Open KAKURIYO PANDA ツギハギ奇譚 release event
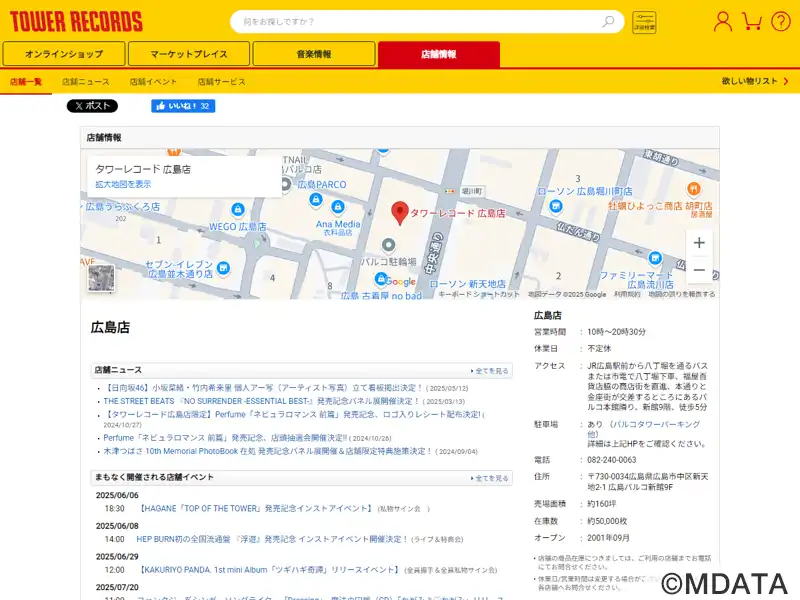This screenshot has width=800, height=600. (x=269, y=569)
